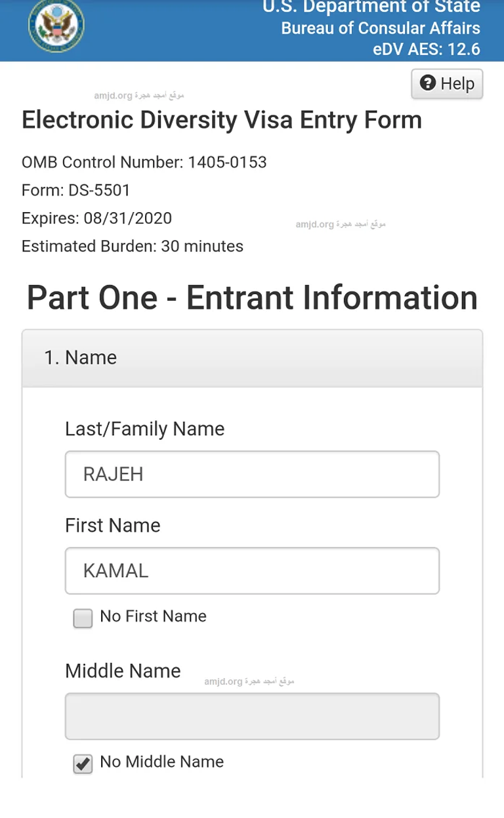This screenshot has height=818, width=504.
Task: Uncheck the No Middle Name checkbox
Action: point(83,764)
